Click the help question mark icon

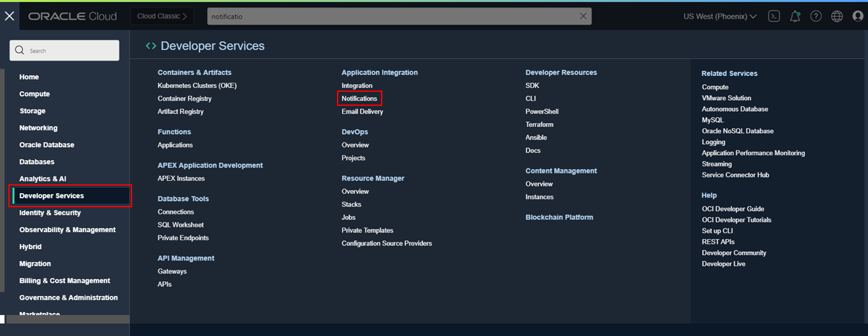[816, 16]
